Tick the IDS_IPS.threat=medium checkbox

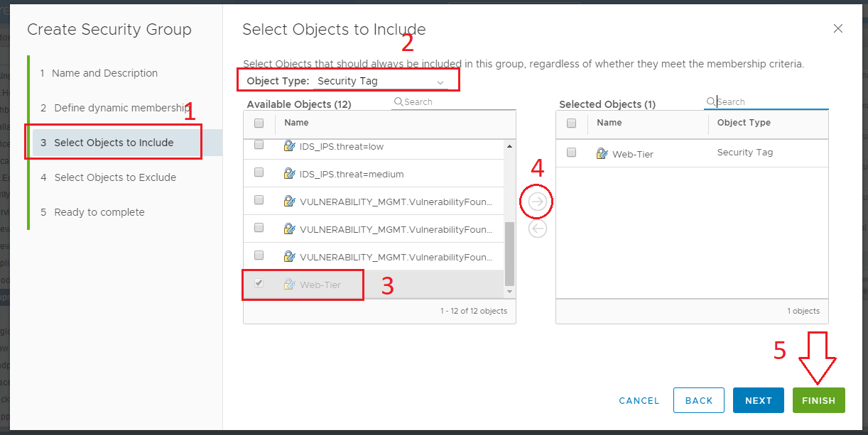[x=259, y=172]
